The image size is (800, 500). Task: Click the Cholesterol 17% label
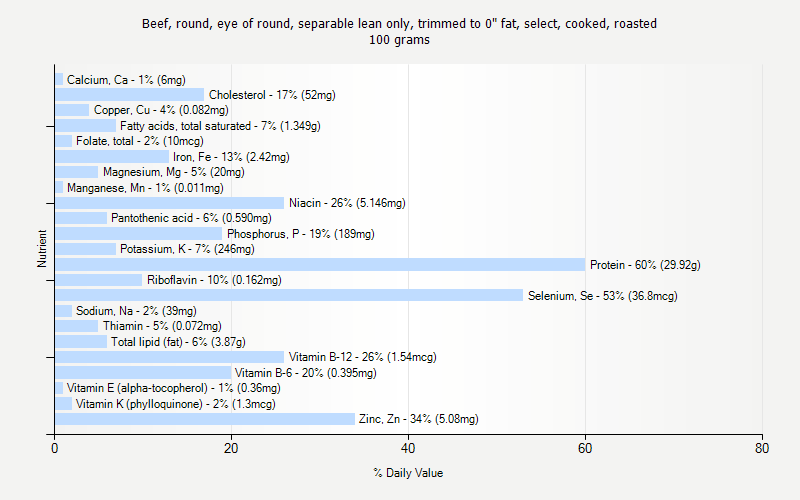(272, 95)
